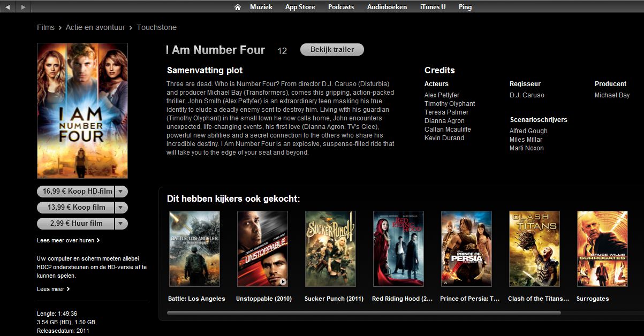The height and width of the screenshot is (336, 644).
Task: Open actor Alex Pettyfer
Action: (x=442, y=95)
